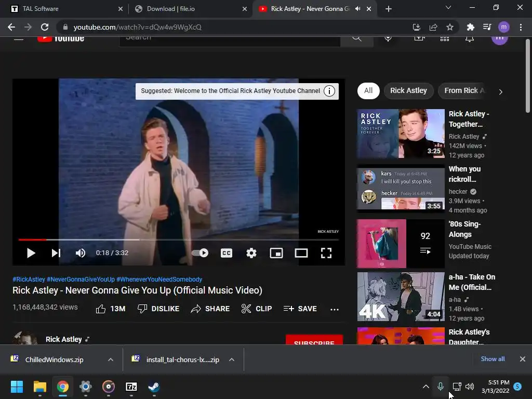Open Steam from taskbar
This screenshot has height=399, width=532.
click(x=154, y=387)
